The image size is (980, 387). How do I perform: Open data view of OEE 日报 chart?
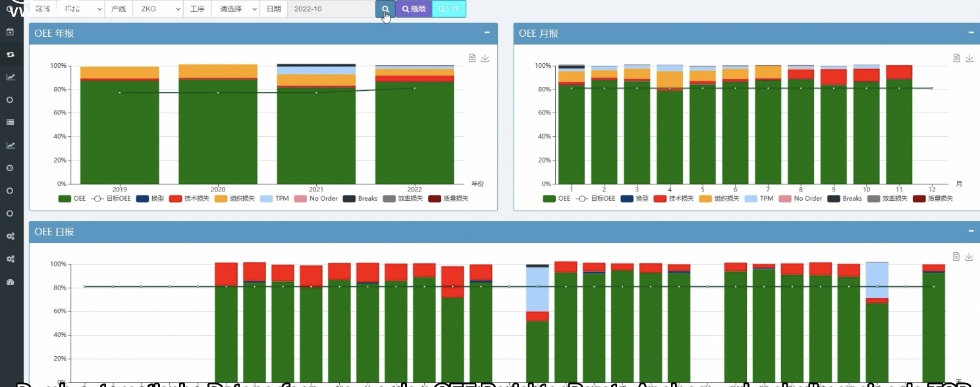coord(957,256)
